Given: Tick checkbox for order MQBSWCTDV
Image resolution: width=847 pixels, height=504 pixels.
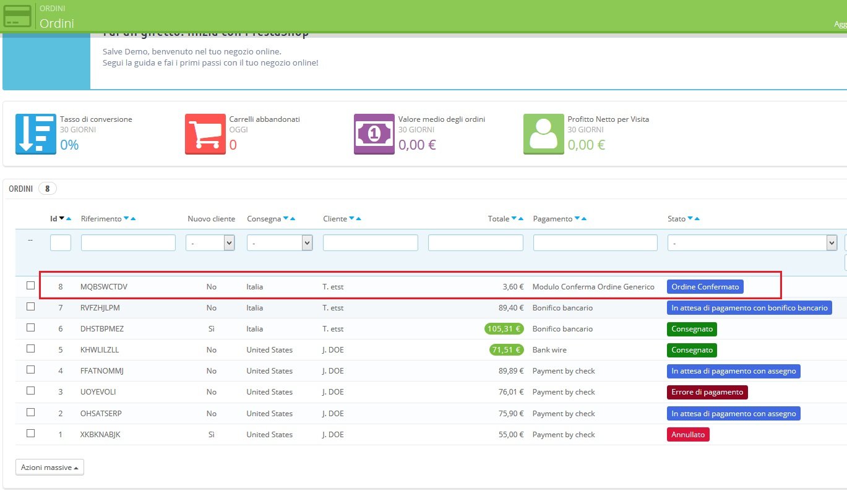Looking at the screenshot, I should [30, 286].
